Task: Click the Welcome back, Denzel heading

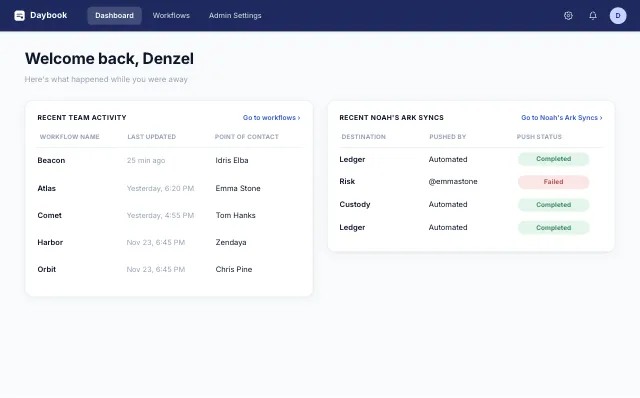Action: pos(109,59)
